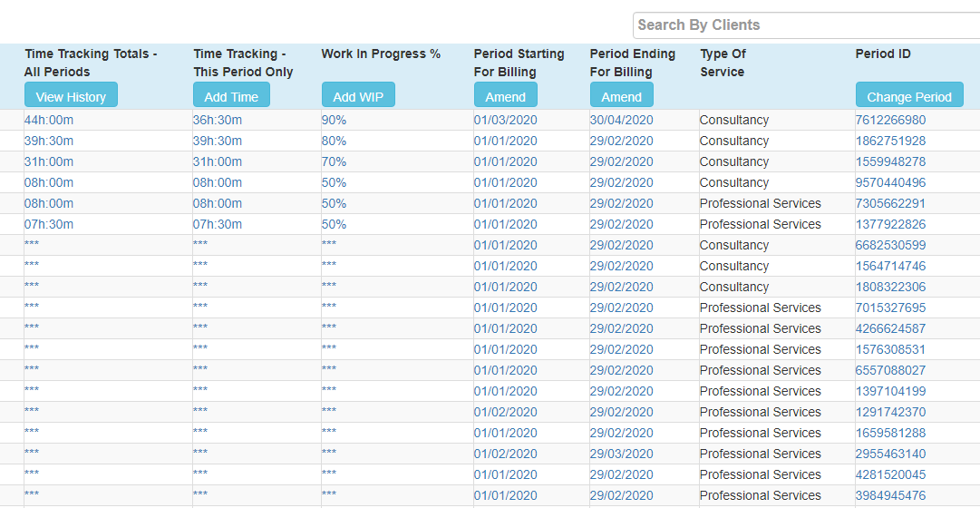980x508 pixels.
Task: Open Period ID 6682530599
Action: pos(890,245)
